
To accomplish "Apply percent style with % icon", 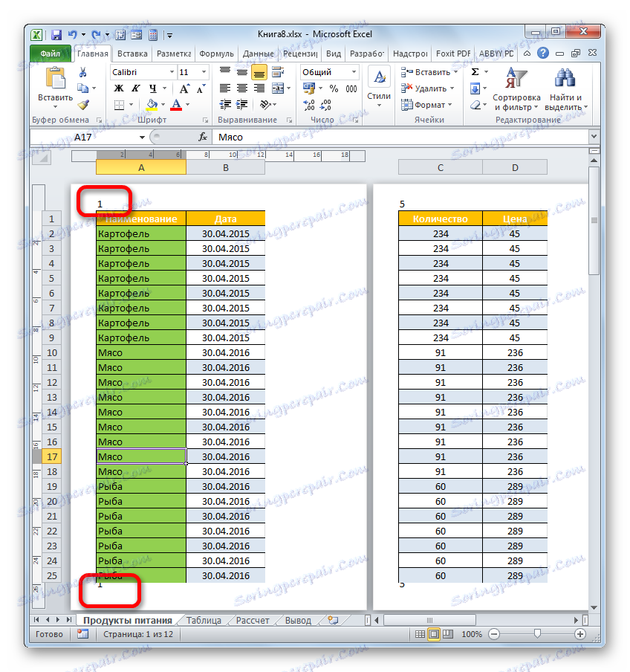I will pos(334,88).
